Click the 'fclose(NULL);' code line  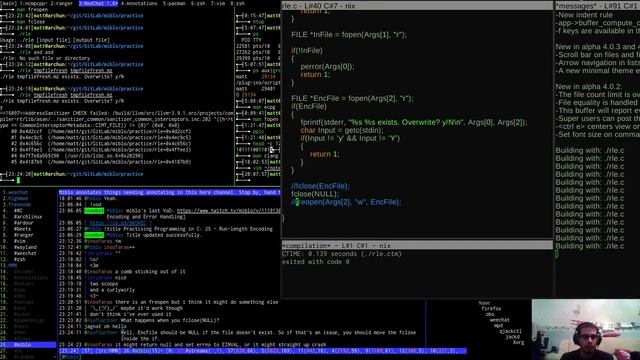pyautogui.click(x=315, y=194)
